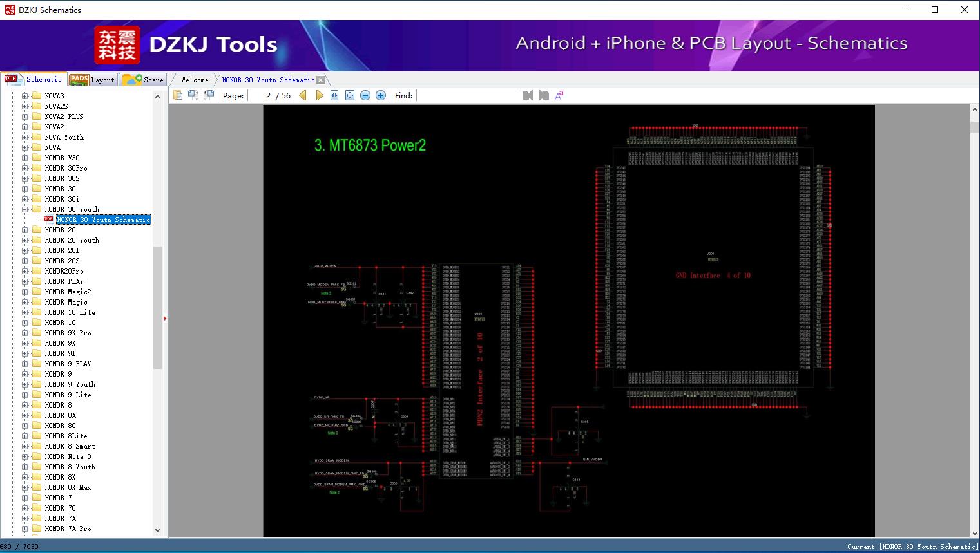Toggle match case search option
The image size is (980, 553).
coord(559,95)
